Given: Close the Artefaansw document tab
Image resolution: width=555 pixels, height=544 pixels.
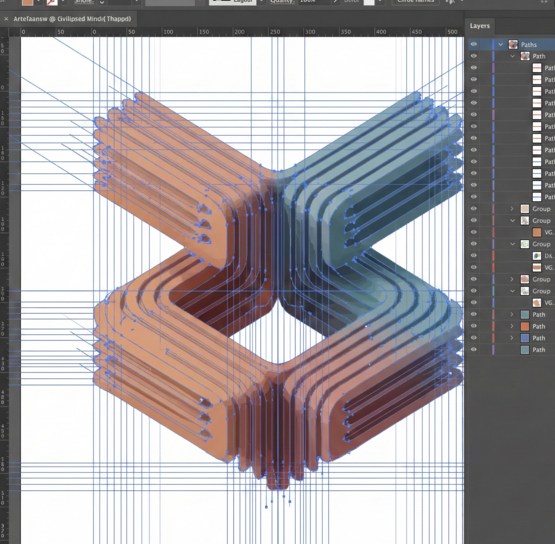Looking at the screenshot, I should [x=6, y=19].
